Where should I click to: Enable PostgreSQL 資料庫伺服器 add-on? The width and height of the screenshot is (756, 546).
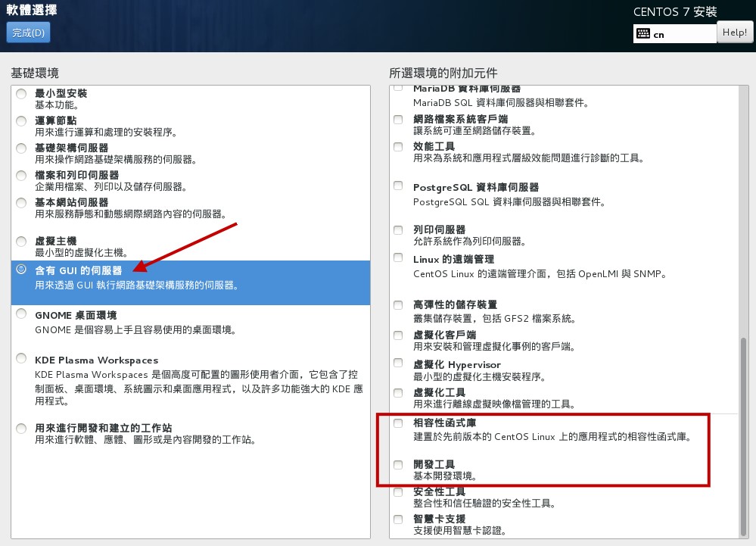(x=397, y=184)
